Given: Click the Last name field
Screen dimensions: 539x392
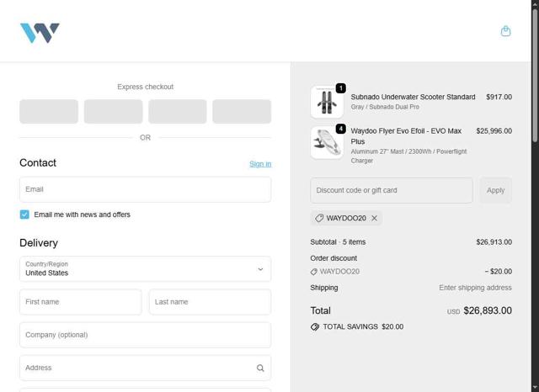Looking at the screenshot, I should click(210, 302).
